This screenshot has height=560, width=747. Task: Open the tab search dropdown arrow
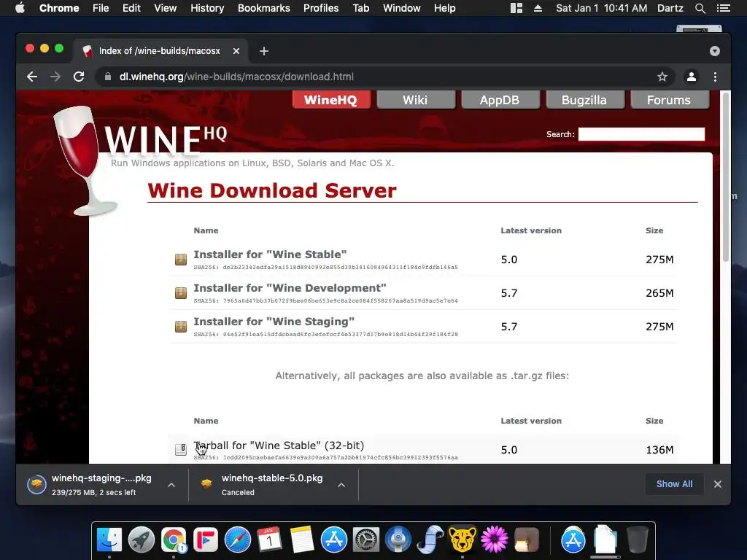(x=715, y=51)
